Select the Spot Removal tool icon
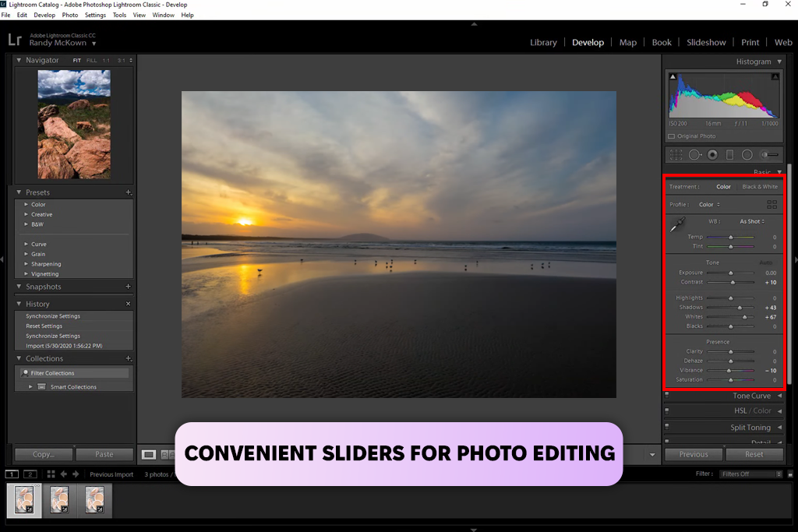 click(694, 155)
